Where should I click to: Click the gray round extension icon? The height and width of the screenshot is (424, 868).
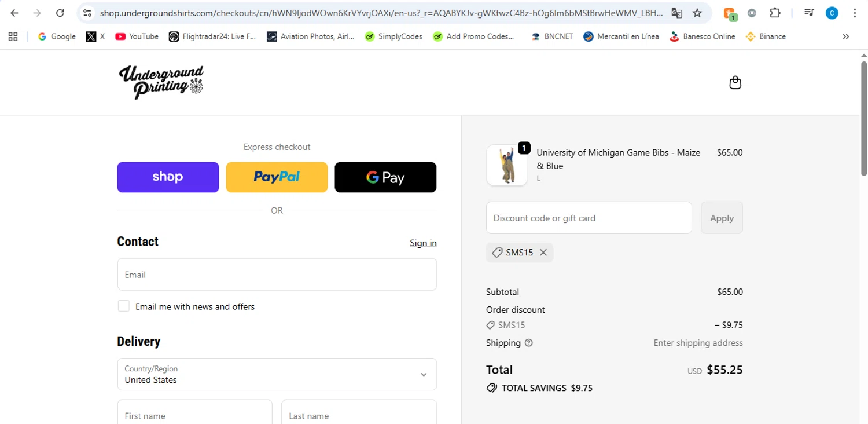click(x=752, y=13)
